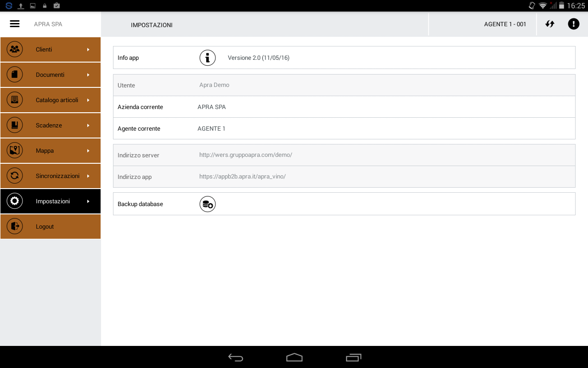Click the Clienti people icon
The image size is (588, 368).
point(15,49)
